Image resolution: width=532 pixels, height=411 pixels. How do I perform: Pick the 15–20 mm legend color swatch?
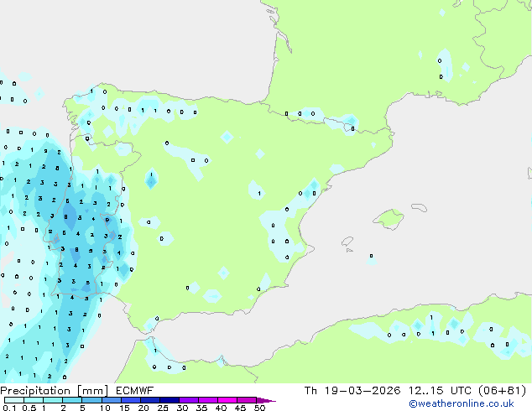pyautogui.click(x=130, y=400)
